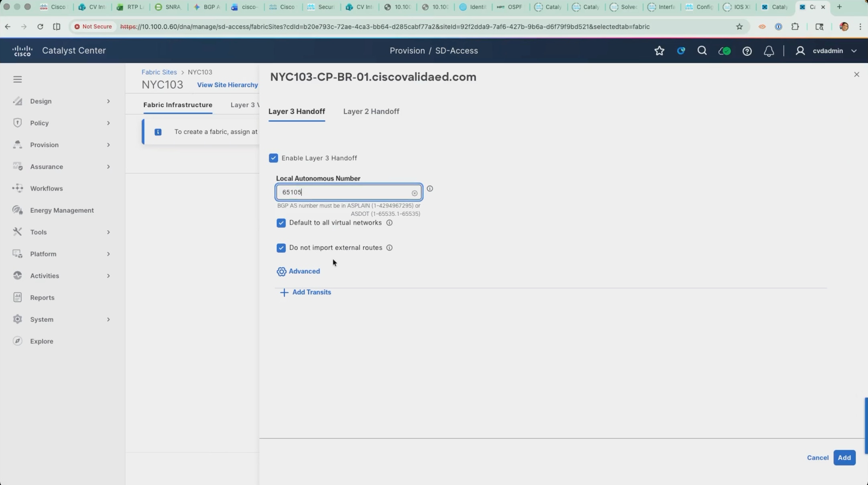Click the Workflows sidebar icon

click(17, 188)
